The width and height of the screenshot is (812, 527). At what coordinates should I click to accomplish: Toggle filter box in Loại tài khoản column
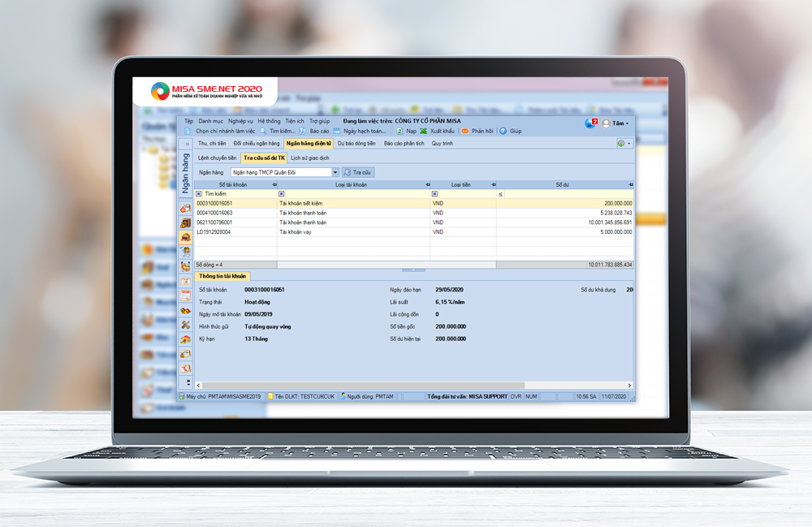click(x=282, y=194)
